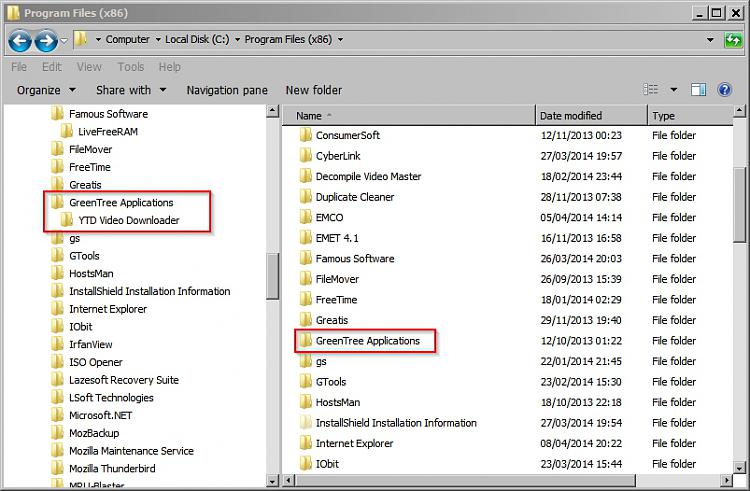Open the Help question mark icon

click(x=724, y=89)
